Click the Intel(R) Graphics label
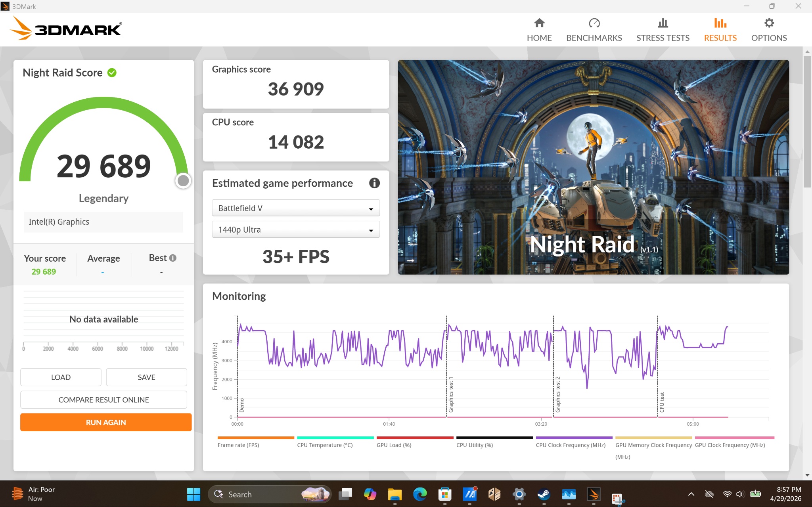Image resolution: width=812 pixels, height=507 pixels. 59,222
